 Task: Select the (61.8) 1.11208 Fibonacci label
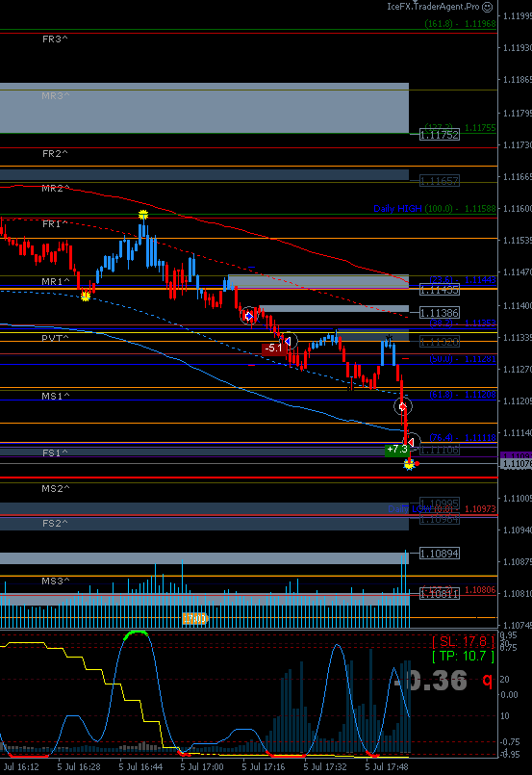[463, 395]
